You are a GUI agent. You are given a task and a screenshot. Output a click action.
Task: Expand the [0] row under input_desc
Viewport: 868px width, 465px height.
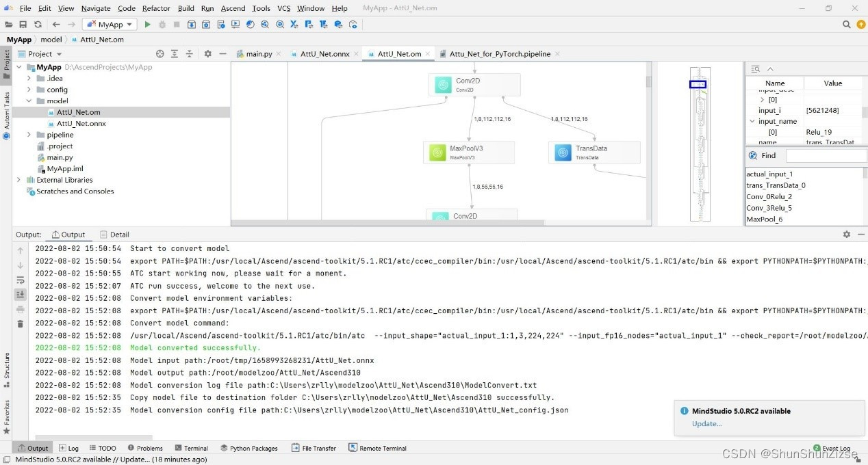(x=763, y=99)
